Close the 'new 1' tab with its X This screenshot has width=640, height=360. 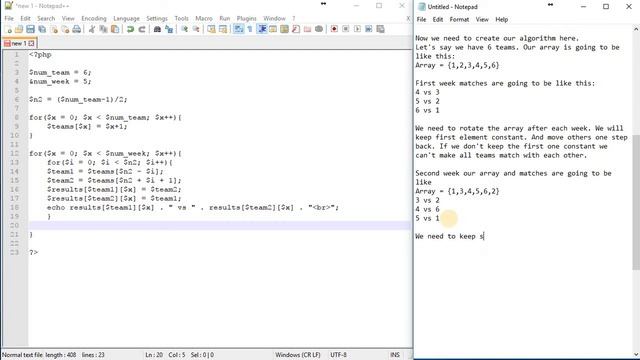[x=31, y=43]
